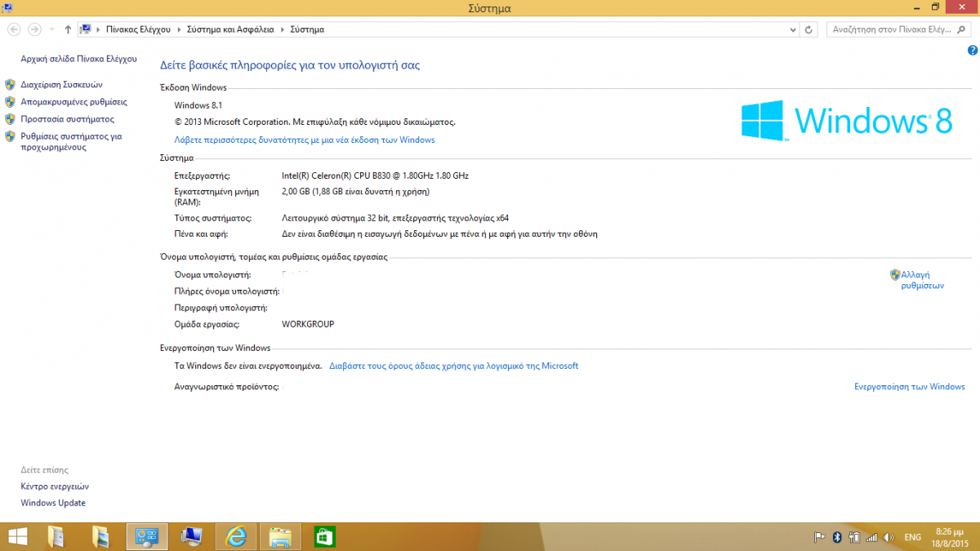This screenshot has width=980, height=551.
Task: Click Ενεργοποίηση των Windows link on right
Action: [910, 386]
